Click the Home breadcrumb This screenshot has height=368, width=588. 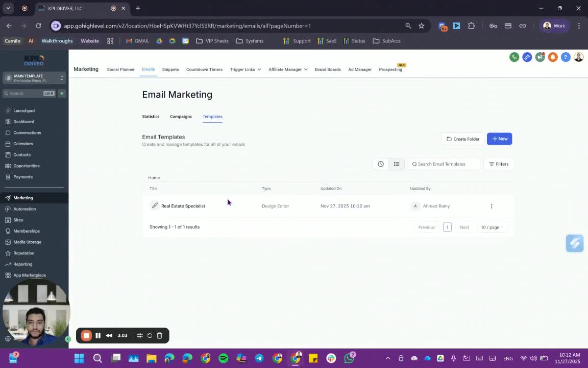tap(154, 178)
